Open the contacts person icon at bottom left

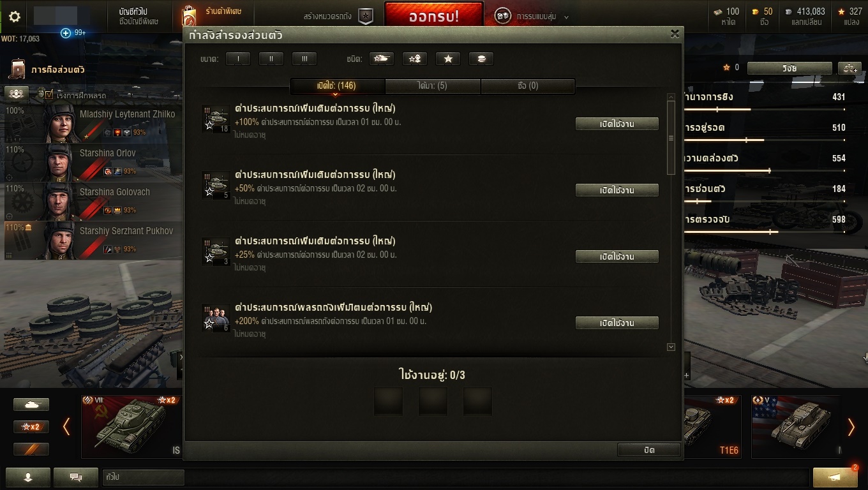click(27, 477)
